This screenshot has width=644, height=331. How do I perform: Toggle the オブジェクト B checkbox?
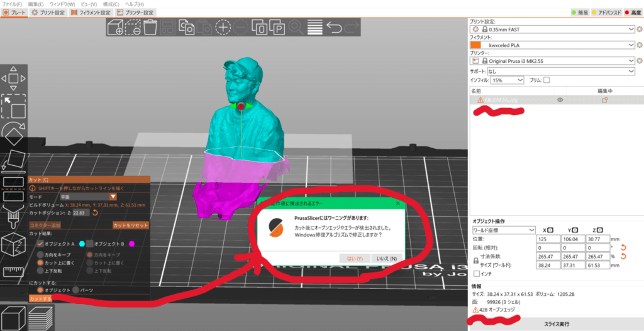[x=89, y=244]
